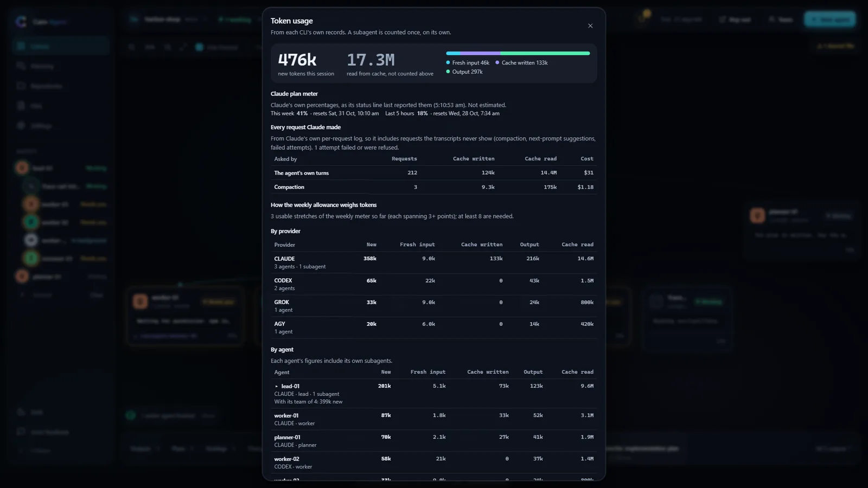868x488 pixels.
Task: Click the "Claude plan meter" heading
Action: [294, 94]
